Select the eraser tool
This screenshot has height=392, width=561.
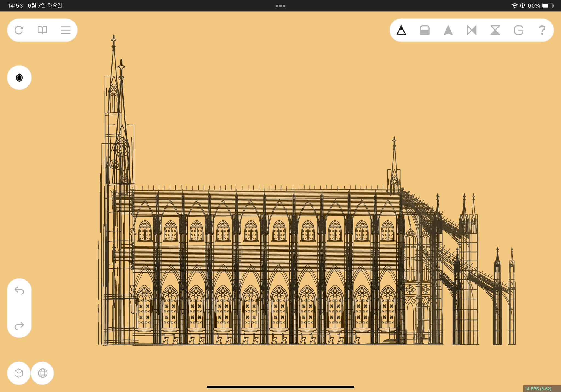point(425,30)
